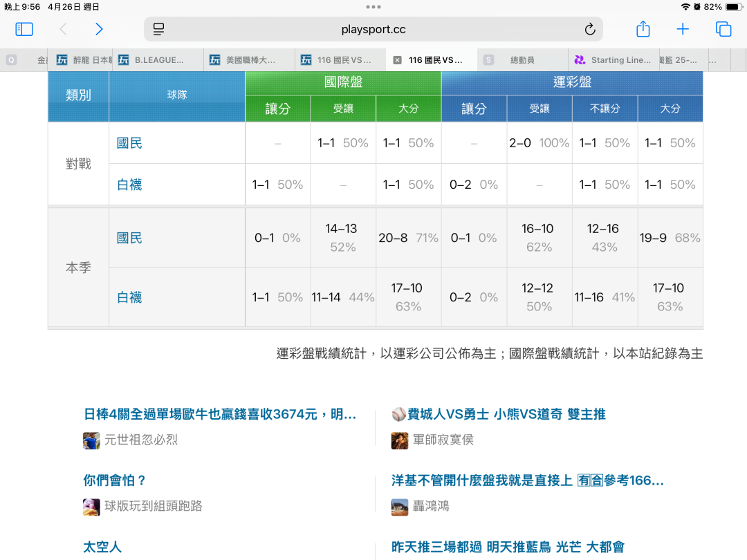Open the share sheet icon
747x560 pixels.
(x=643, y=29)
